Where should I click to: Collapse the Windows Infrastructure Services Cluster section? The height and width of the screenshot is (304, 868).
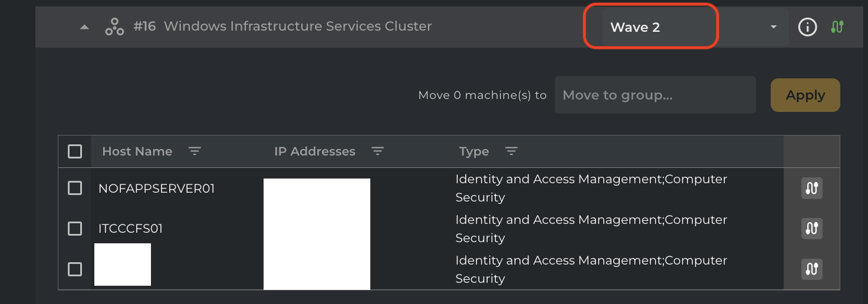(85, 27)
